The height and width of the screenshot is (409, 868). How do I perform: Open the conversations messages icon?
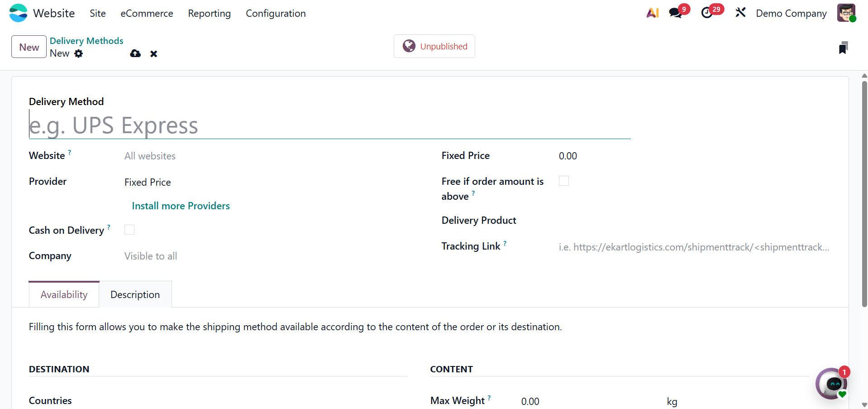coord(676,13)
